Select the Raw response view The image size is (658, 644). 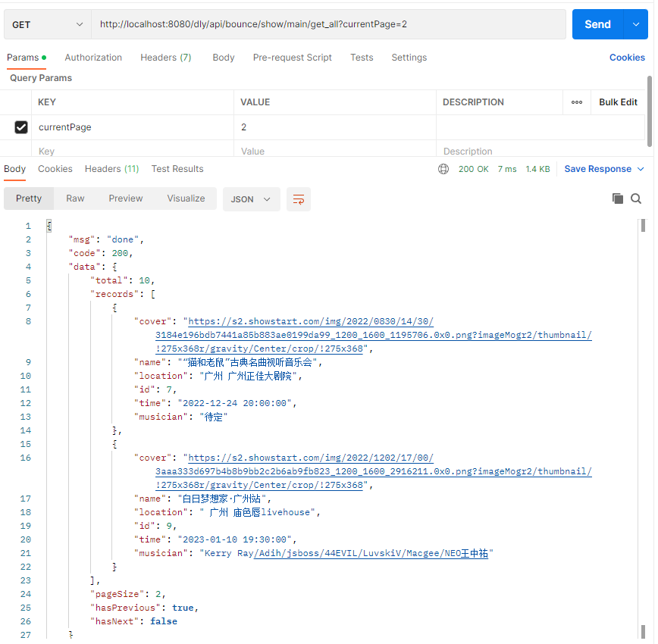[x=75, y=199]
